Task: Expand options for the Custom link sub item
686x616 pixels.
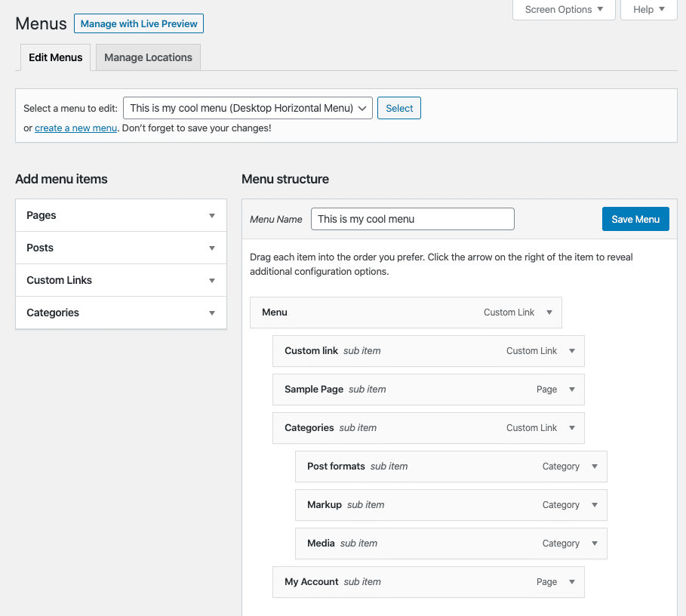Action: [x=573, y=350]
